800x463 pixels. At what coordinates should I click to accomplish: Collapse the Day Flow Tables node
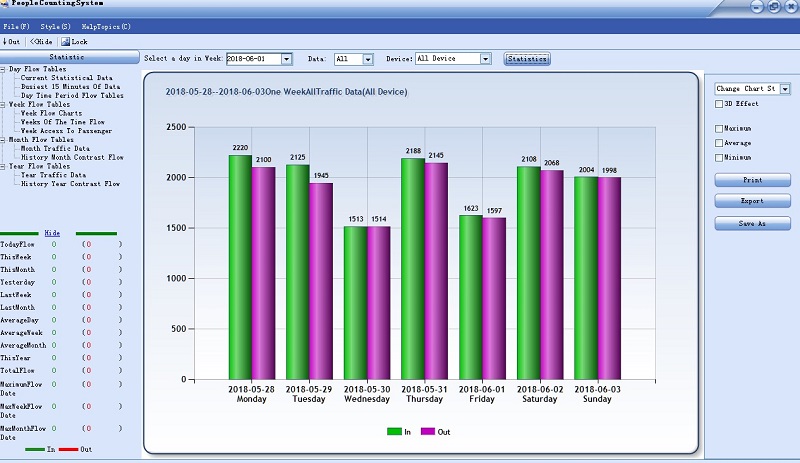click(3, 69)
